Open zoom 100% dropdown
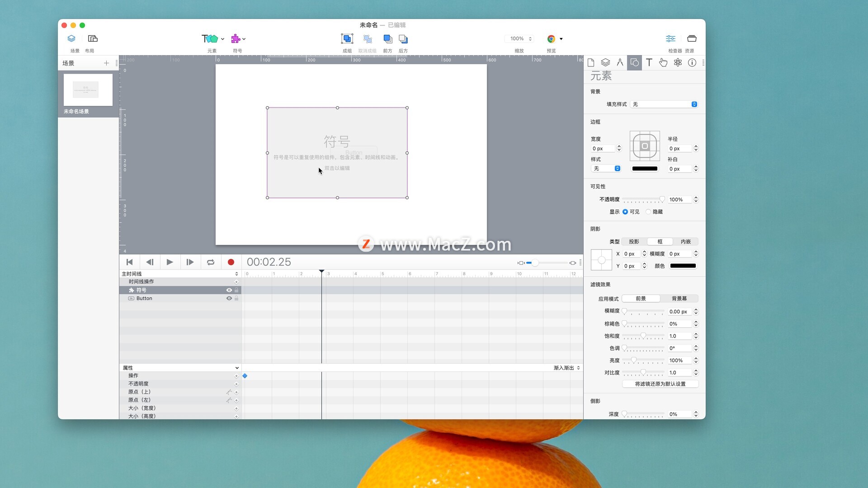The height and width of the screenshot is (488, 868). coord(519,39)
